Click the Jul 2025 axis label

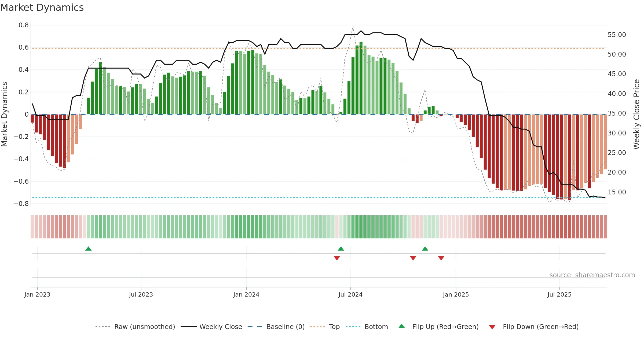point(559,294)
